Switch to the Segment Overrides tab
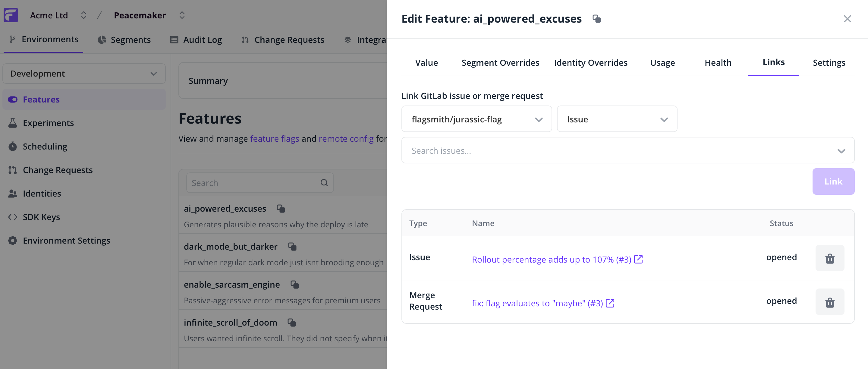The image size is (868, 369). click(500, 62)
